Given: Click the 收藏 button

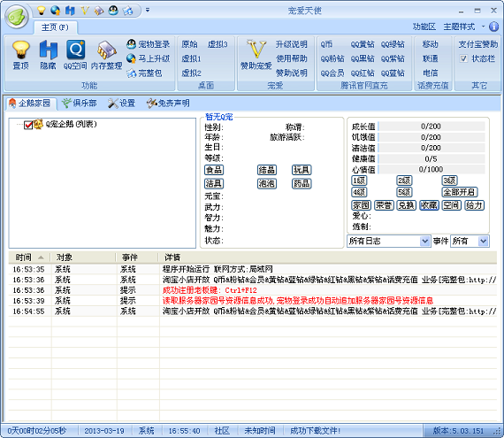Looking at the screenshot, I should tap(429, 205).
